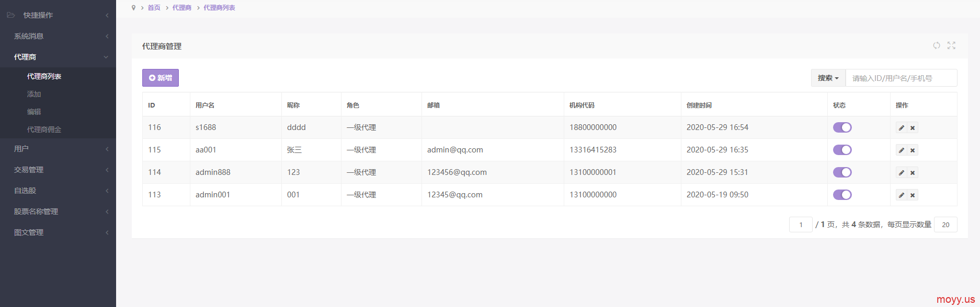Click the fullscreen expand icon in panel header
Screen dimensions: 980x307
click(x=951, y=46)
